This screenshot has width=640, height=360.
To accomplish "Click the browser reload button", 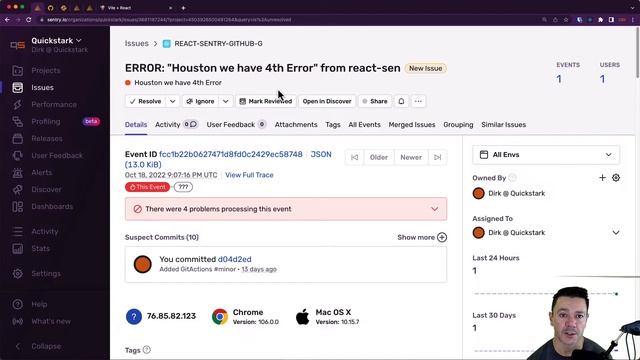I will pyautogui.click(x=29, y=20).
